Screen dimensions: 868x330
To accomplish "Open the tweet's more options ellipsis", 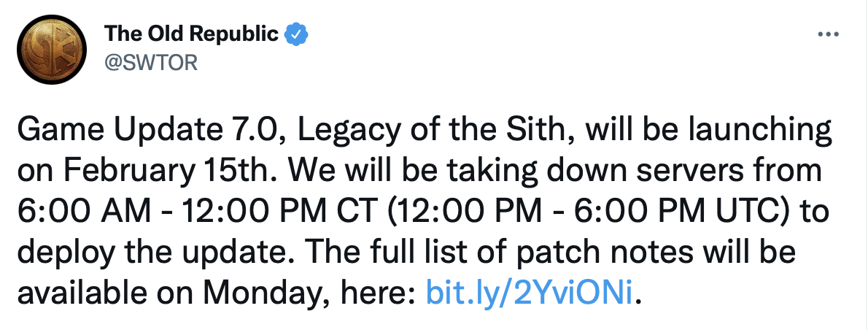I will [829, 34].
